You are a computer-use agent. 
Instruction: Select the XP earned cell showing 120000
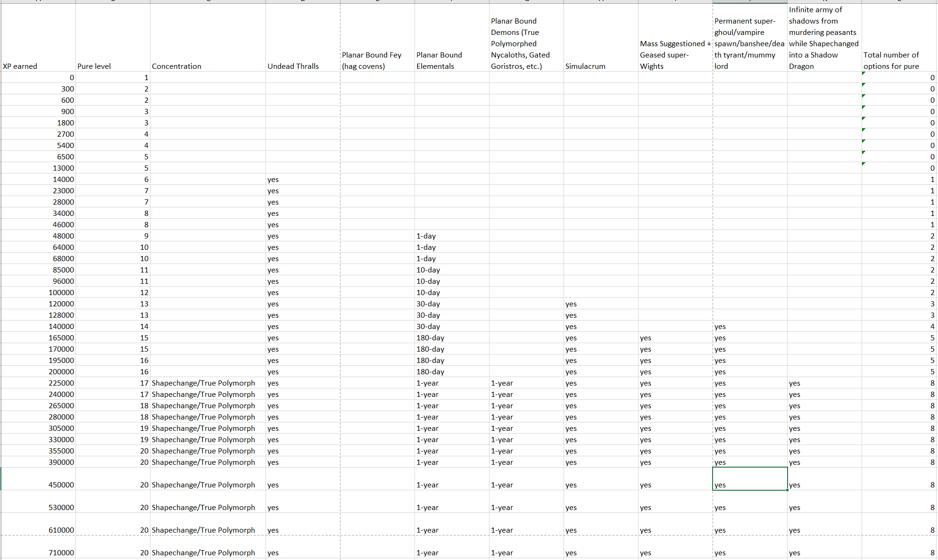pos(38,304)
